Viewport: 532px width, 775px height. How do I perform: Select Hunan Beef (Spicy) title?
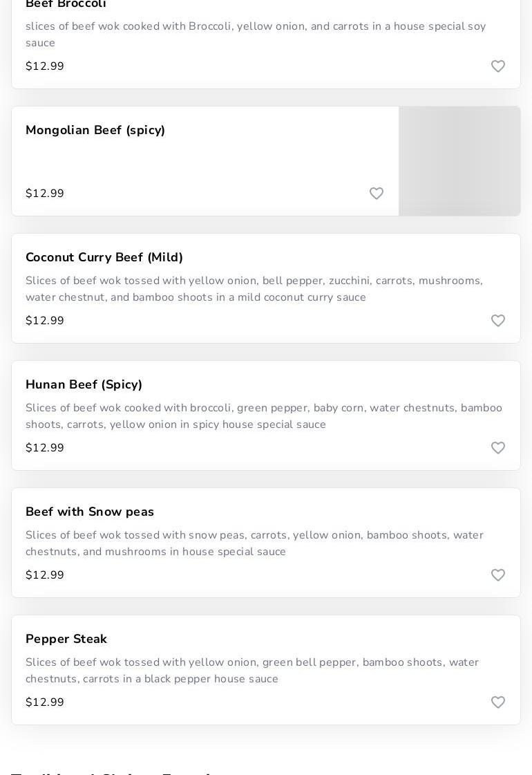(84, 384)
